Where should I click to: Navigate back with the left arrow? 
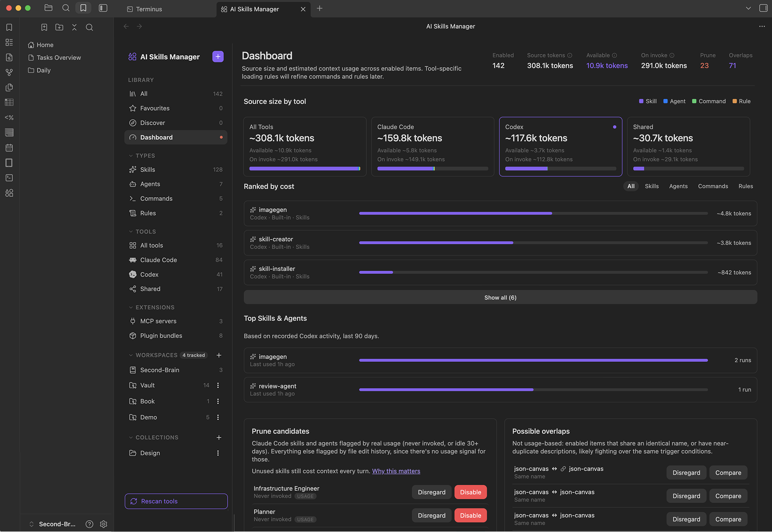pos(126,26)
